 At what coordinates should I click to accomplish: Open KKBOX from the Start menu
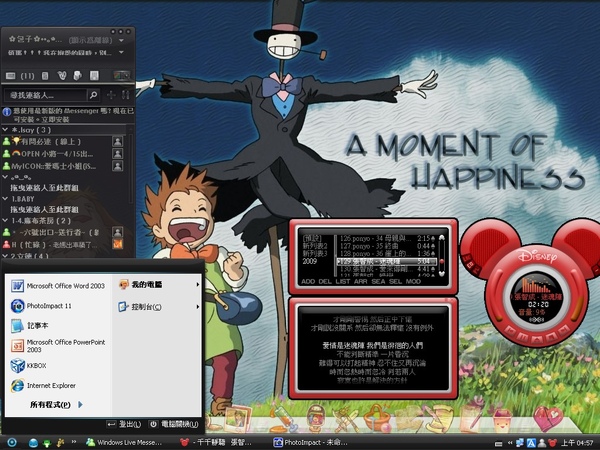pyautogui.click(x=28, y=365)
